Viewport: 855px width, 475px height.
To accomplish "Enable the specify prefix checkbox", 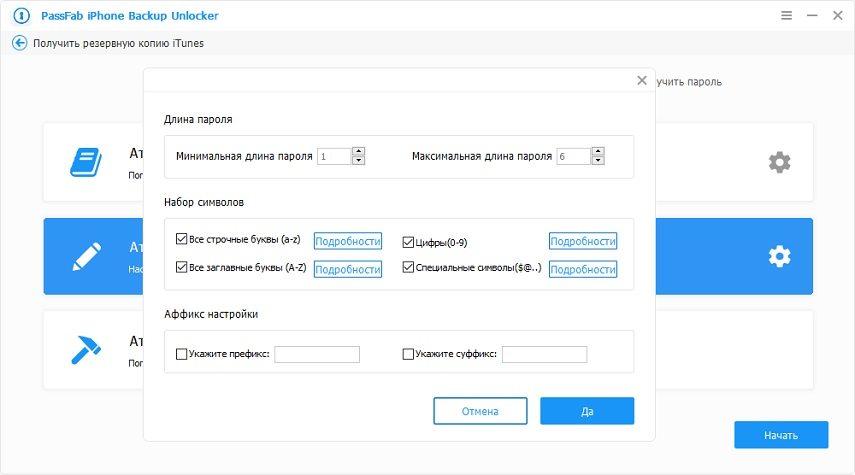I will tap(182, 354).
